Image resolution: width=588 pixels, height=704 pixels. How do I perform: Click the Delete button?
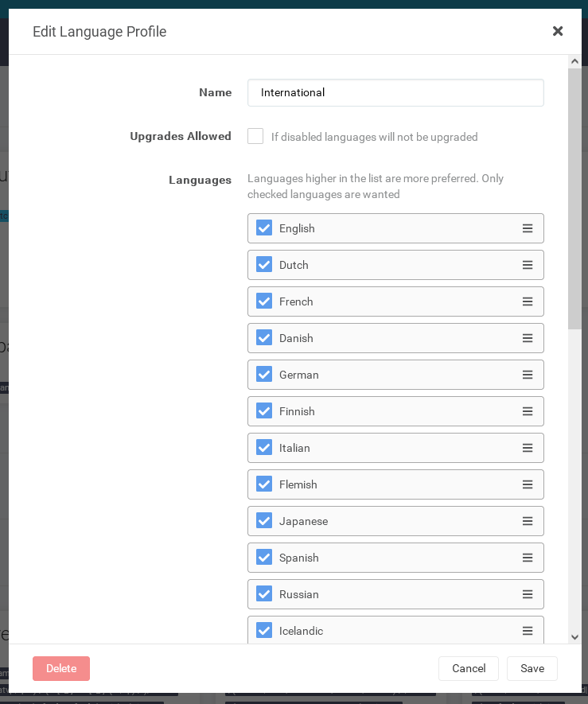(x=61, y=668)
